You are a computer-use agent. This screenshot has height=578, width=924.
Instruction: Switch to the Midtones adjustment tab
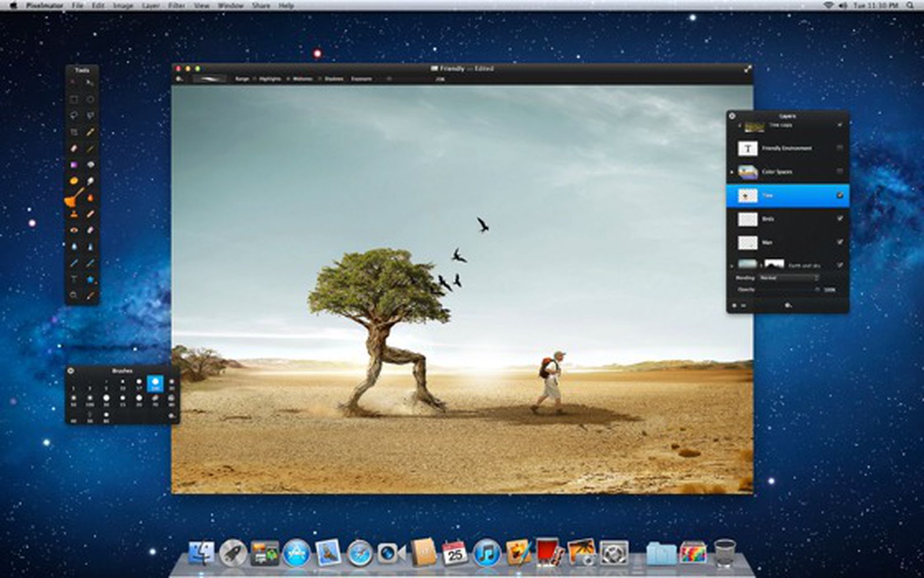click(x=303, y=79)
